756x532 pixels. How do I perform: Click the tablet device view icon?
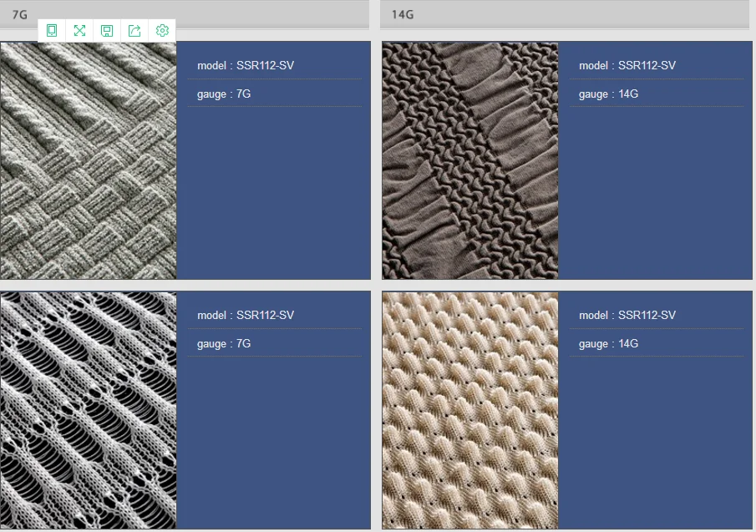[x=52, y=31]
